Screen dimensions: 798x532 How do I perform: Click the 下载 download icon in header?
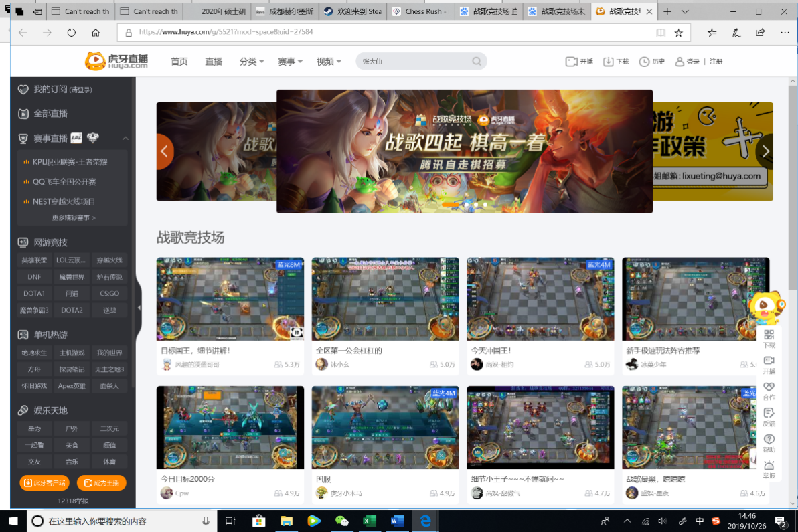tap(609, 62)
